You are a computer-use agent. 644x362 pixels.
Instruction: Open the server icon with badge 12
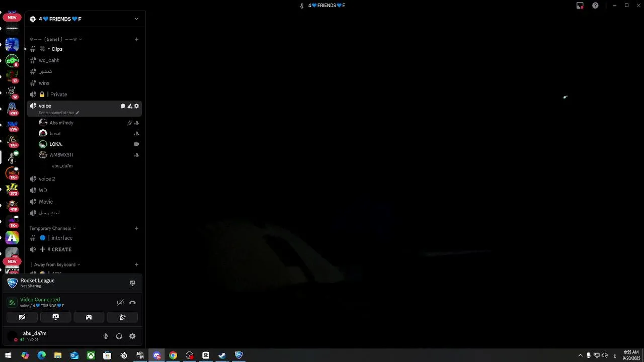12,93
